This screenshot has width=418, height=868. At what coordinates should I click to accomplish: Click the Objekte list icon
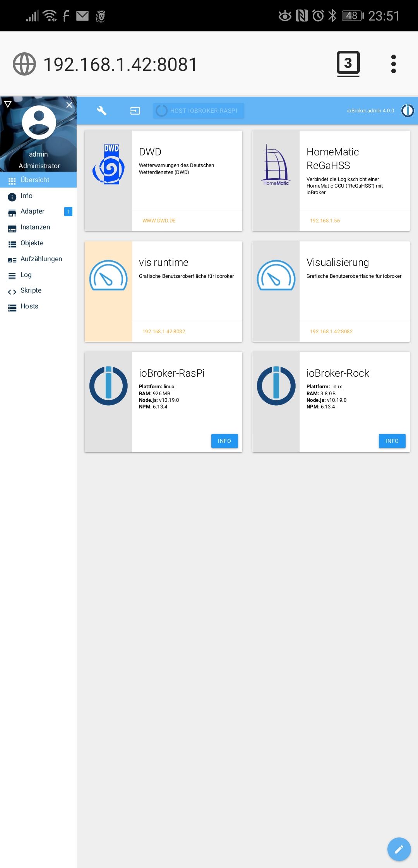pyautogui.click(x=12, y=245)
